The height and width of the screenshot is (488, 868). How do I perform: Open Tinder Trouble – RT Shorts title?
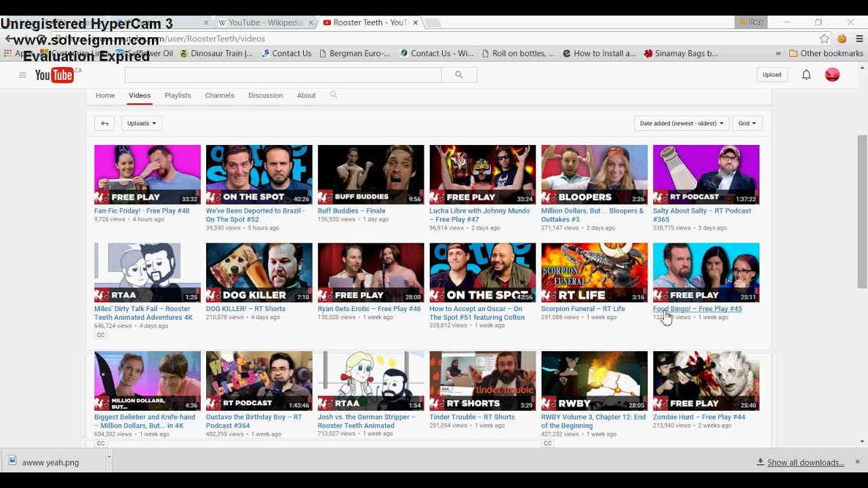472,418
